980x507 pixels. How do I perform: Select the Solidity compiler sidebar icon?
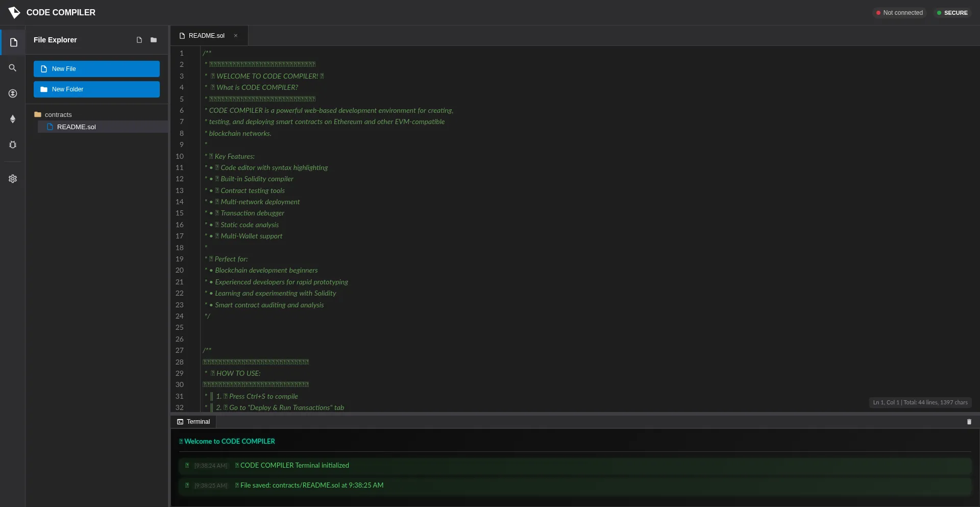click(x=13, y=93)
